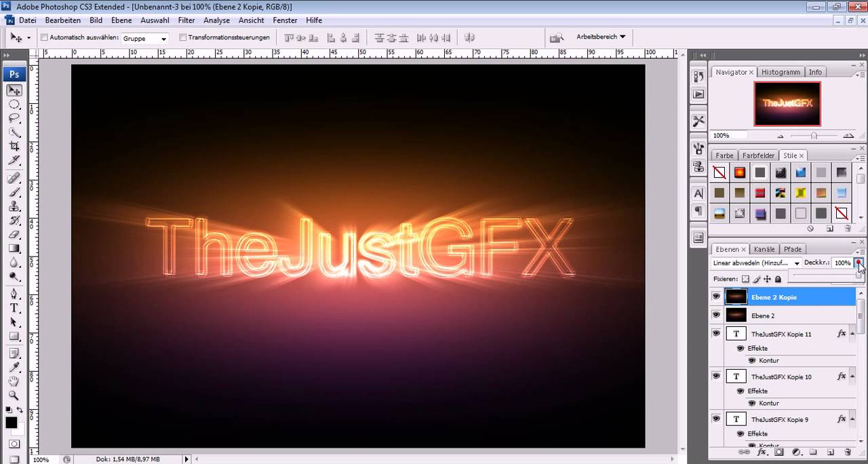Apply the red-orange sunburst style swatch
Screen dimensions: 868x464
(x=740, y=172)
